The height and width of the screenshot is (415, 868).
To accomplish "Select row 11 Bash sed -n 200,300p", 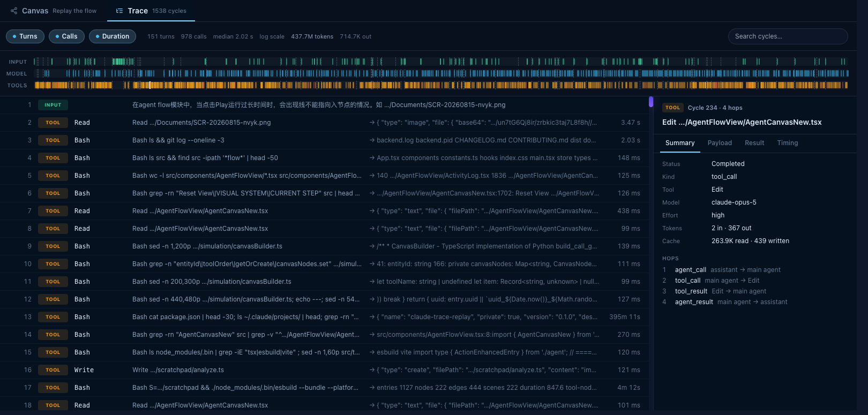I will pos(324,282).
